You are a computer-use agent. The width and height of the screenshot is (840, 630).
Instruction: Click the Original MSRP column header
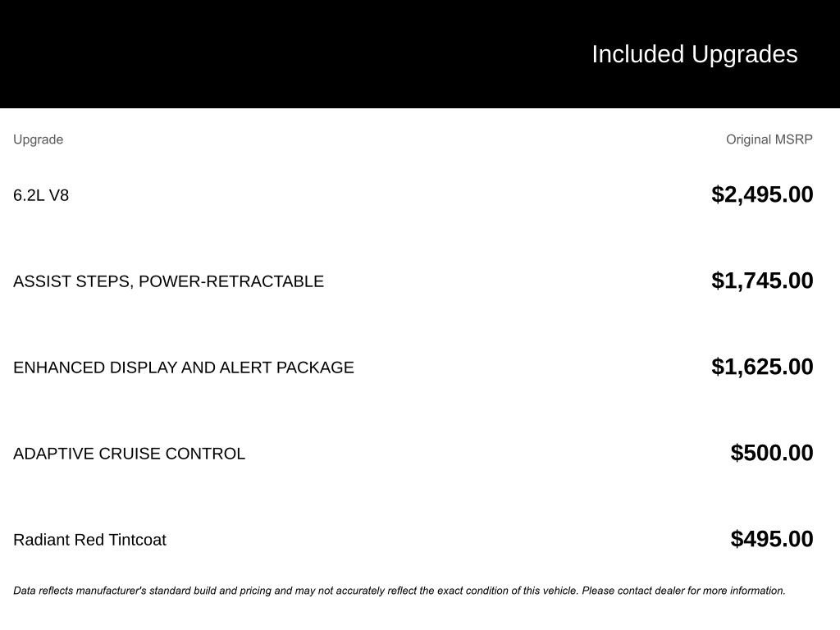point(769,139)
